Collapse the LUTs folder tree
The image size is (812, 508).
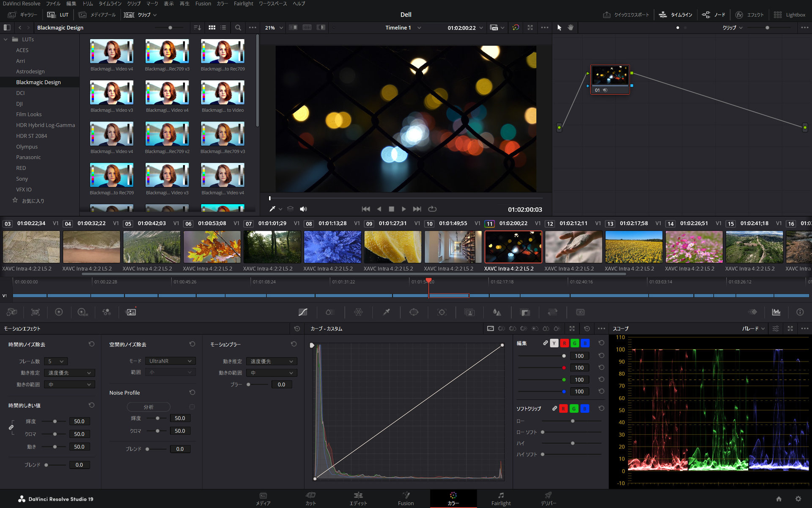[x=5, y=39]
